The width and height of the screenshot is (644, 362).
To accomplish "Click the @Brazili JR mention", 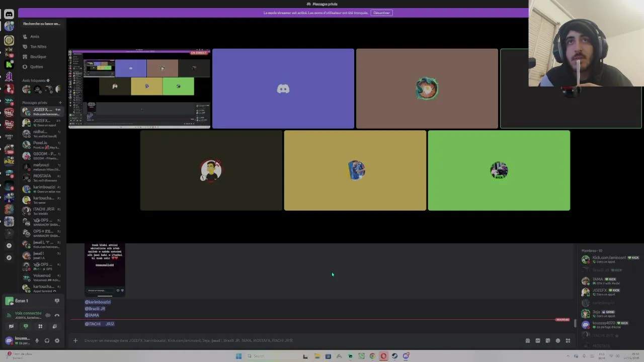I will coord(95,309).
